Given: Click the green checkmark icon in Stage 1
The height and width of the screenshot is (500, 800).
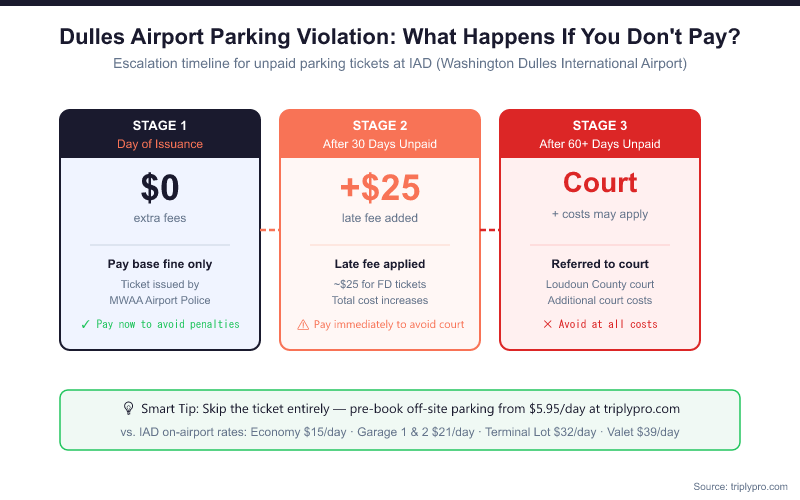Looking at the screenshot, I should pyautogui.click(x=86, y=324).
